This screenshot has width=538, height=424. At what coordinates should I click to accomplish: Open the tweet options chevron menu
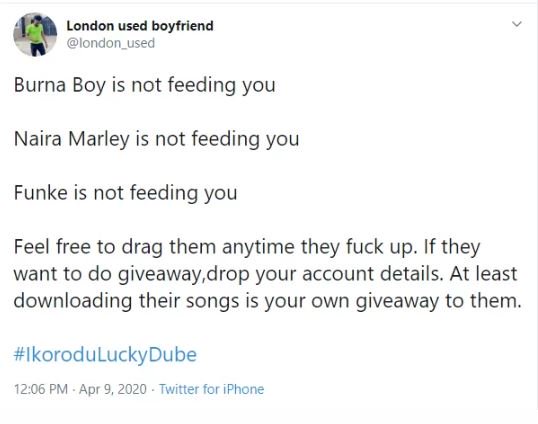tap(516, 24)
